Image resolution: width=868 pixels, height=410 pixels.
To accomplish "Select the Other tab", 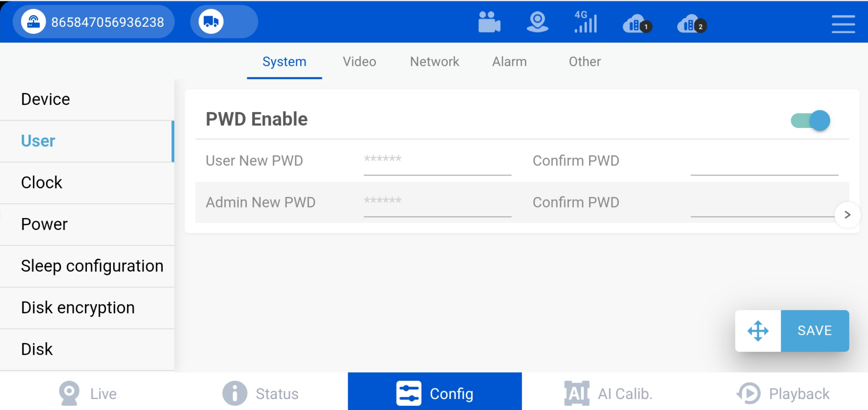I will coord(585,62).
